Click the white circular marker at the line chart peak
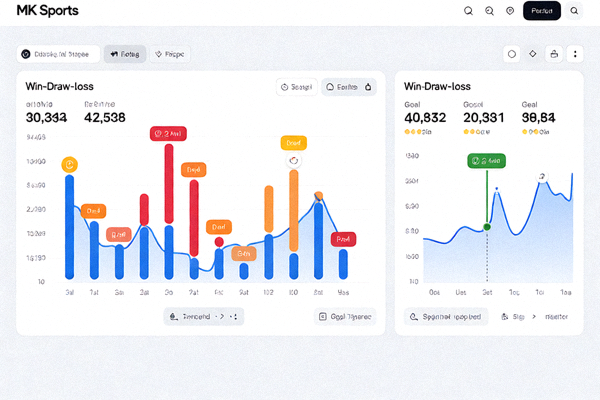 point(542,176)
